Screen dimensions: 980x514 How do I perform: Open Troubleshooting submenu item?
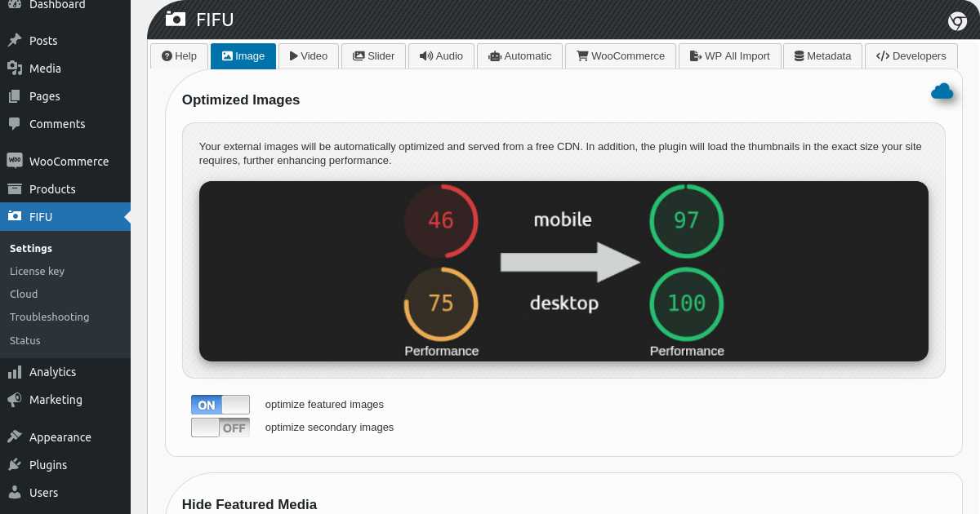(x=49, y=317)
